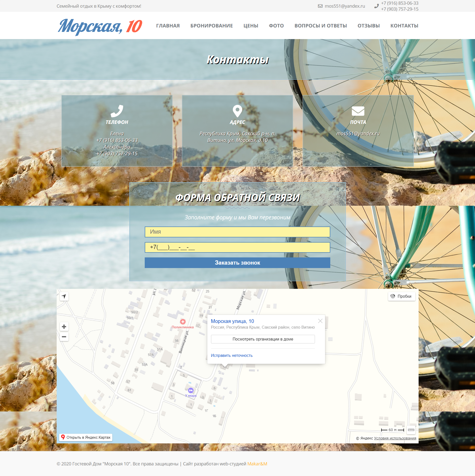Click Посмотреть организации в доме button
The height and width of the screenshot is (476, 475).
263,339
